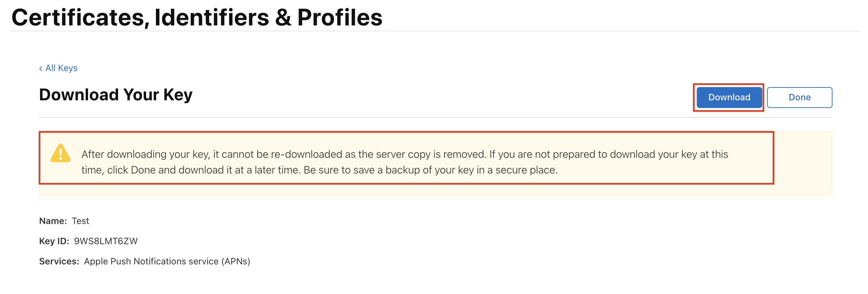The height and width of the screenshot is (294, 868).
Task: Click the Name: label
Action: (53, 221)
